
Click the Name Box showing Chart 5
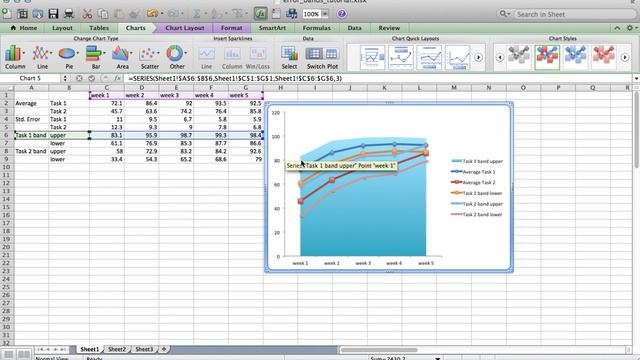[x=31, y=78]
